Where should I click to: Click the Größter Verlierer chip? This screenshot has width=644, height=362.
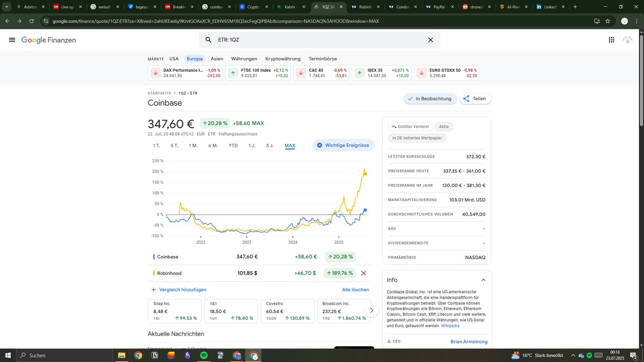point(411,127)
